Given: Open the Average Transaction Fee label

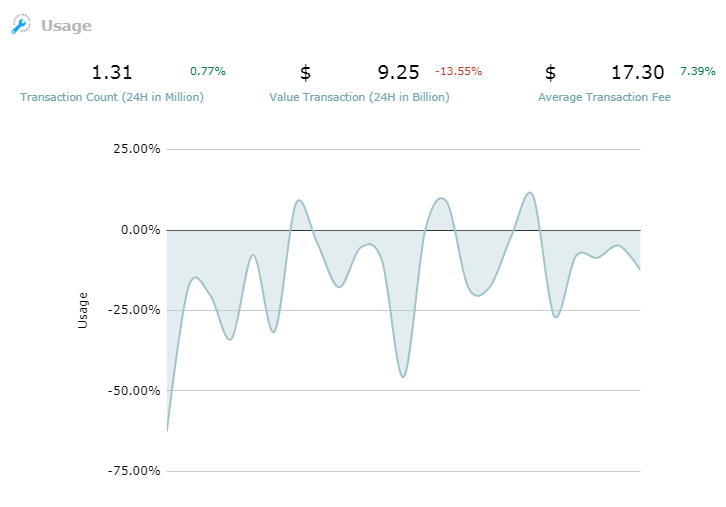Looking at the screenshot, I should (604, 97).
